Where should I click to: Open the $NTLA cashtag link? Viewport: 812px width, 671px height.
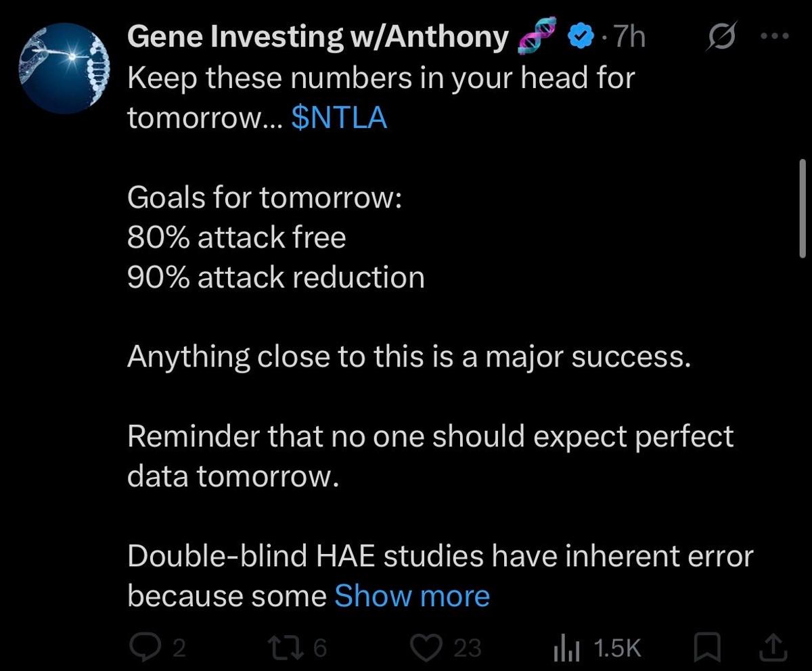click(x=338, y=118)
